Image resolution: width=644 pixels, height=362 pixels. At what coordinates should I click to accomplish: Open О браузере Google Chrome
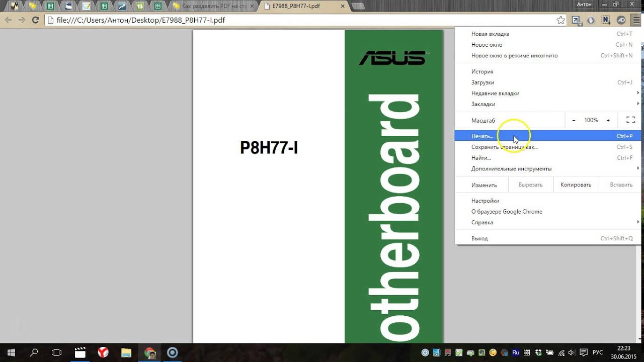click(x=548, y=212)
